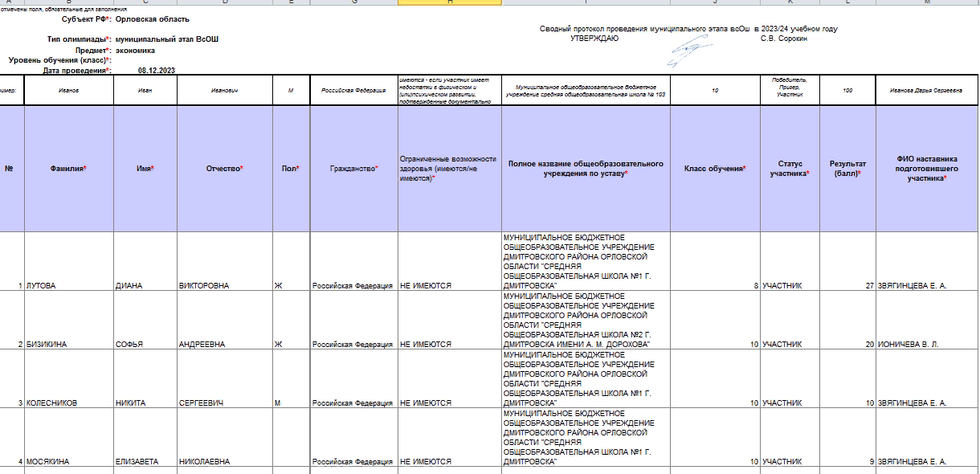This screenshot has width=980, height=474.
Task: Select the "Статус участника" column header
Action: point(790,169)
